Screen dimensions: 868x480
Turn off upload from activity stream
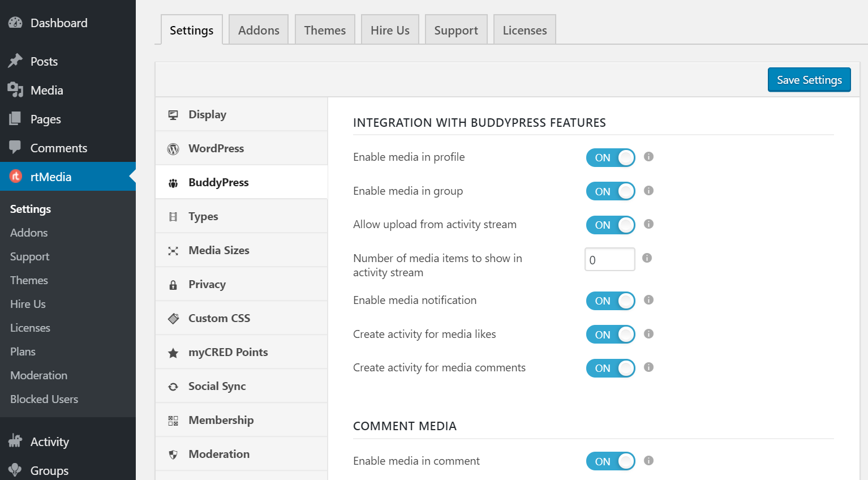tap(611, 225)
